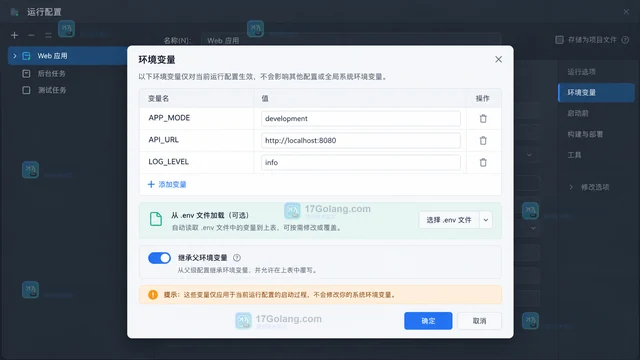Delete the APP_MODE variable row
This screenshot has height=360, width=640.
(483, 118)
